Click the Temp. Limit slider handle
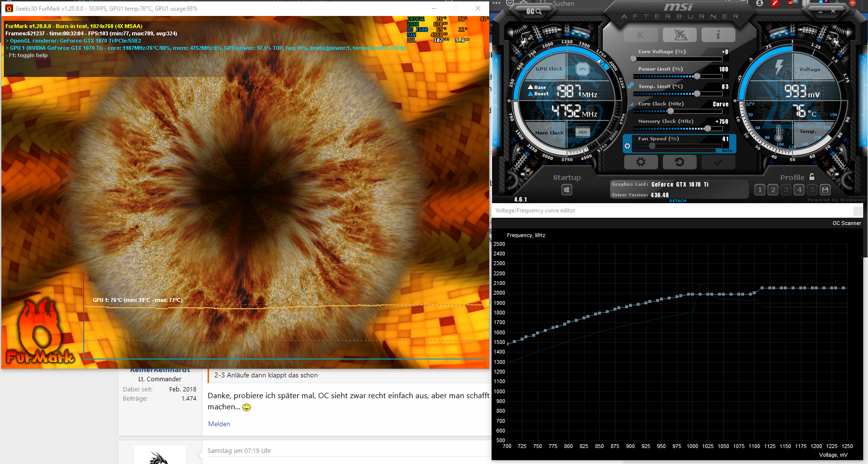This screenshot has height=464, width=868. pyautogui.click(x=697, y=94)
